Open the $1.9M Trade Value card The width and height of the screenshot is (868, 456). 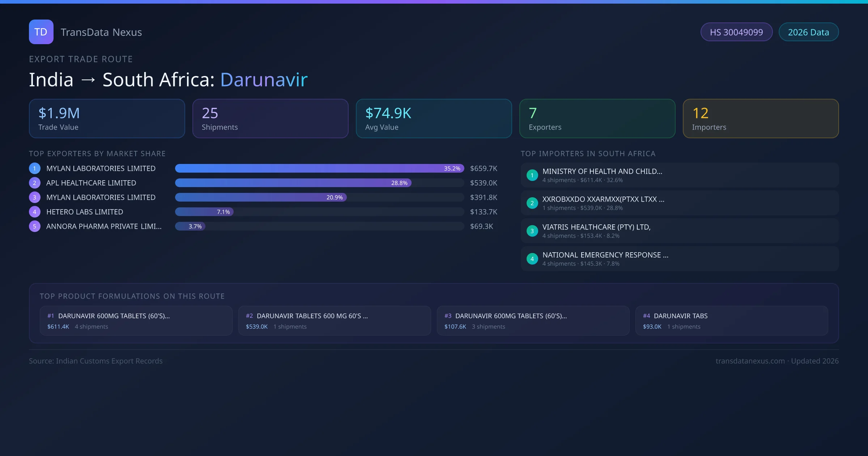107,118
